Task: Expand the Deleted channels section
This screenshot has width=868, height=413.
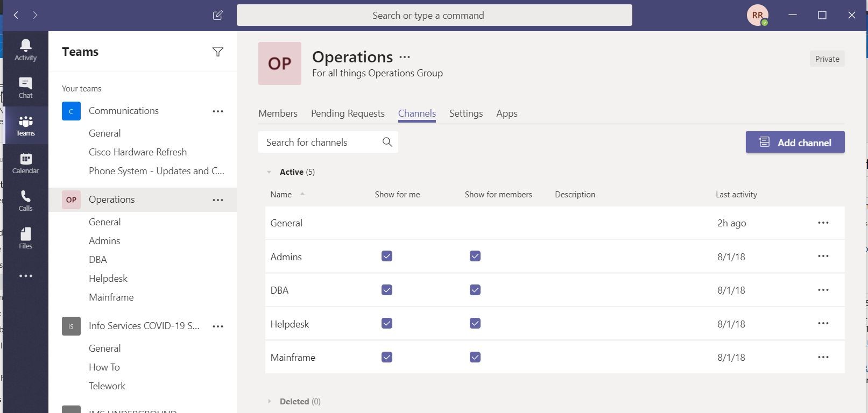Action: tap(269, 401)
